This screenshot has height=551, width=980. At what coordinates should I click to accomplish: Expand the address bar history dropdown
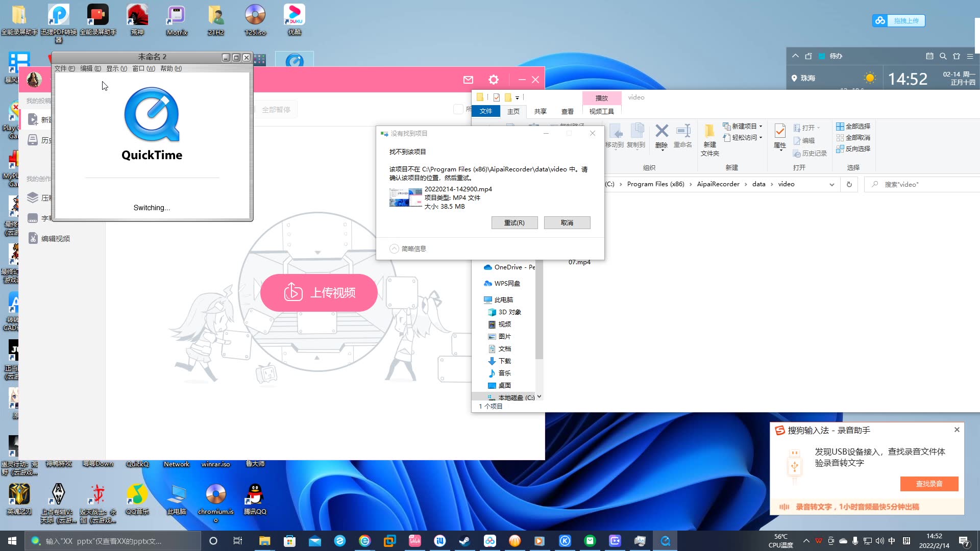832,185
